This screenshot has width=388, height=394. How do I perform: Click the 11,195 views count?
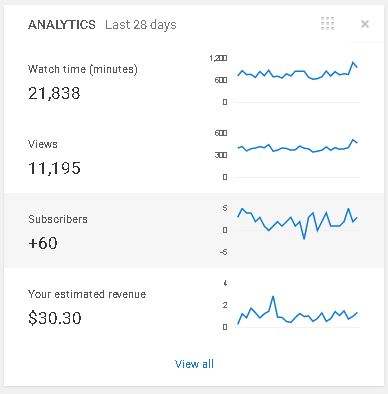(x=54, y=168)
